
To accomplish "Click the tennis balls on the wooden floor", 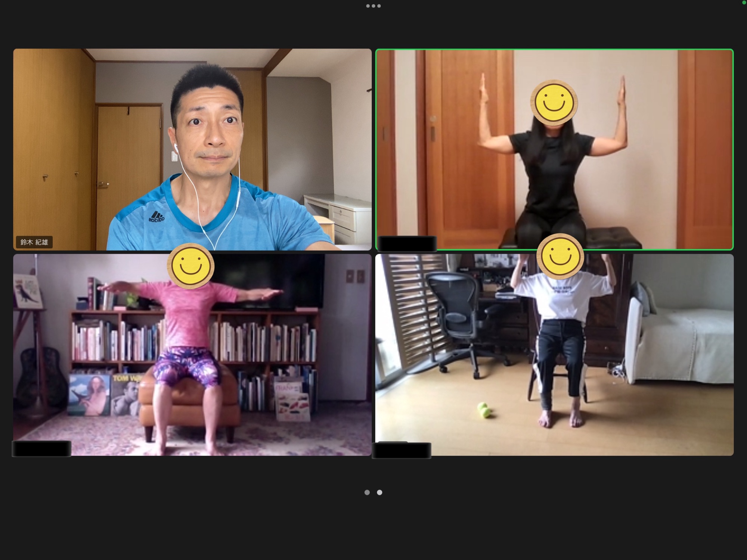I will (484, 410).
